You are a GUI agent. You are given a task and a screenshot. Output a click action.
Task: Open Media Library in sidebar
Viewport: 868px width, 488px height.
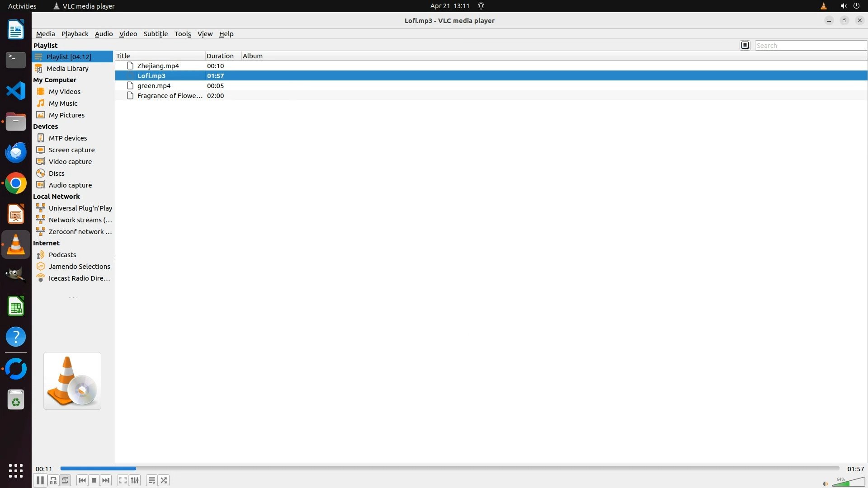[67, 69]
